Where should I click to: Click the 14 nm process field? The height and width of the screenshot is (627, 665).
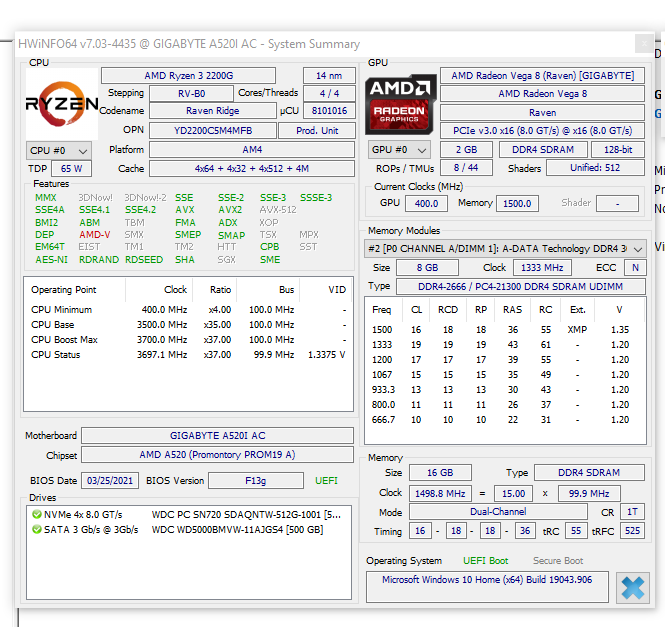tap(329, 76)
